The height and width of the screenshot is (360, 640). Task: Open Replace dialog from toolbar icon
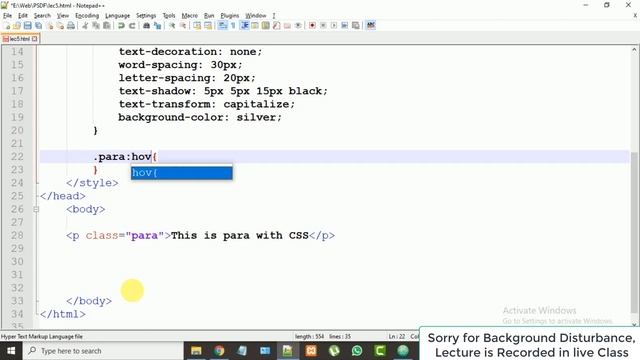[x=157, y=26]
